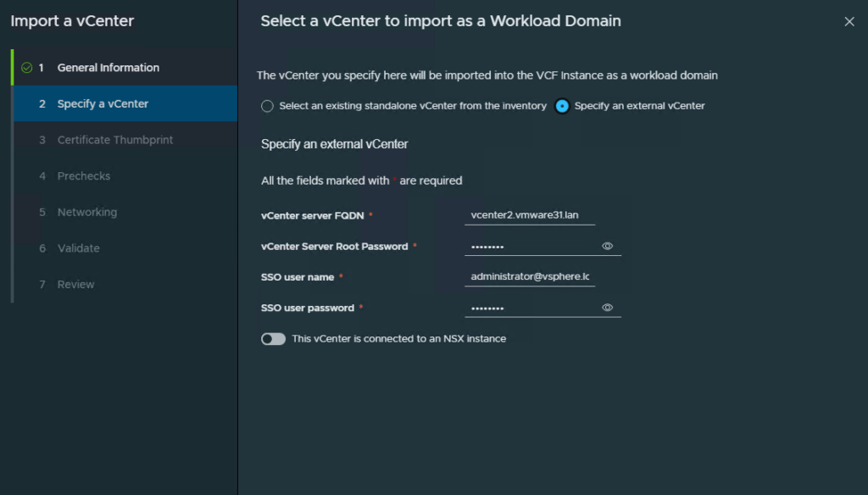
Task: Click the Specify an external vCenter heading
Action: (x=334, y=144)
